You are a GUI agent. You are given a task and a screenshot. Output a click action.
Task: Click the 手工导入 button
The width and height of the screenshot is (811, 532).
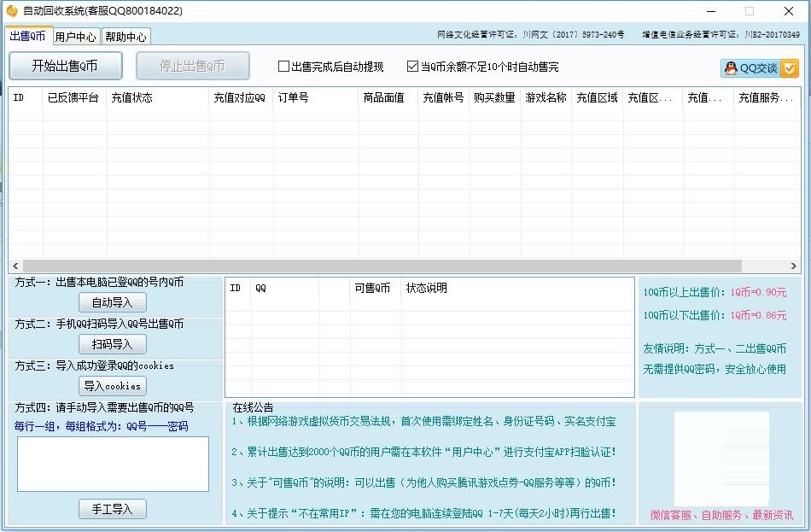point(112,509)
